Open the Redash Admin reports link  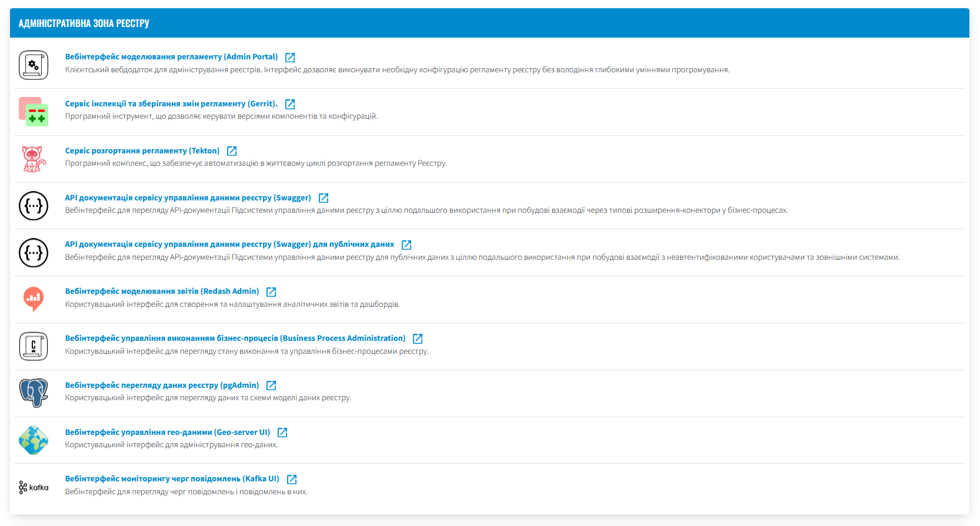point(162,292)
